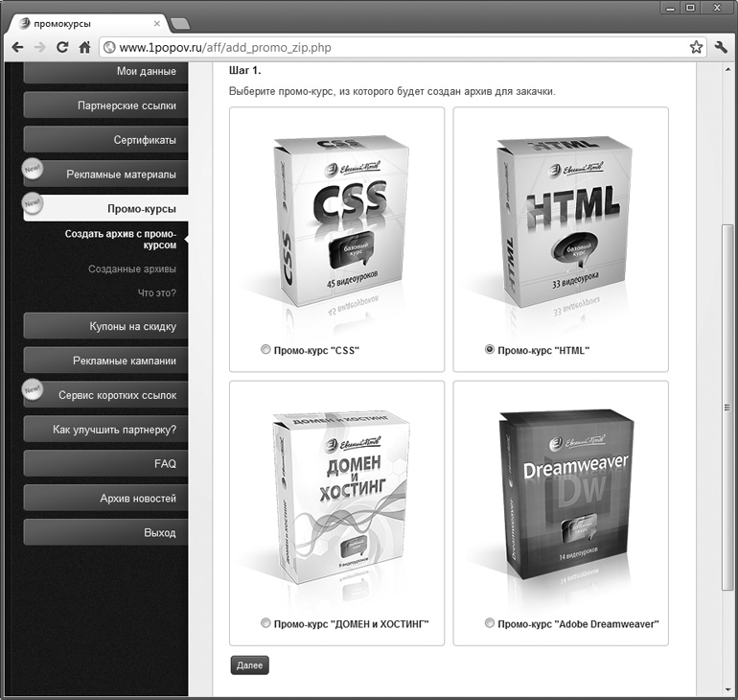Click the Промо-курс "ДОМЕН и ХОСТИНГ" label text

coord(351,624)
